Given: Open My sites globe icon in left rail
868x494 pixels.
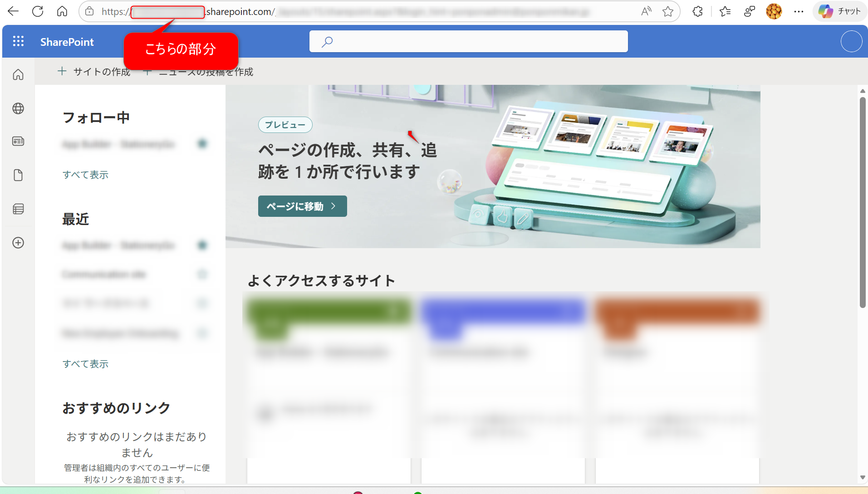Looking at the screenshot, I should pos(18,108).
